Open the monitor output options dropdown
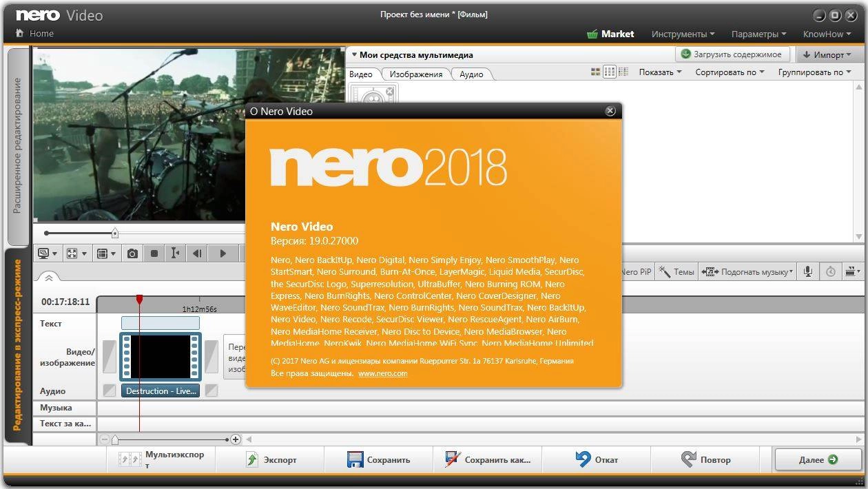This screenshot has height=489, width=868. tap(48, 253)
